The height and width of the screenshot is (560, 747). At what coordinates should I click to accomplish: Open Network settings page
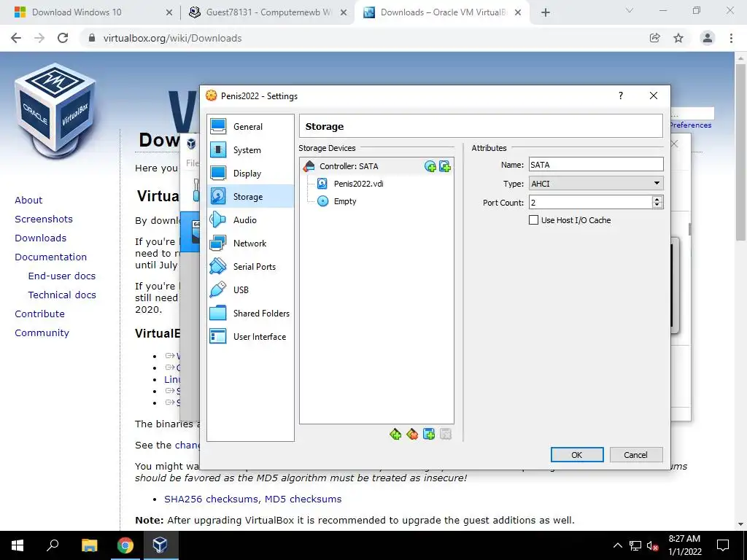tap(250, 244)
